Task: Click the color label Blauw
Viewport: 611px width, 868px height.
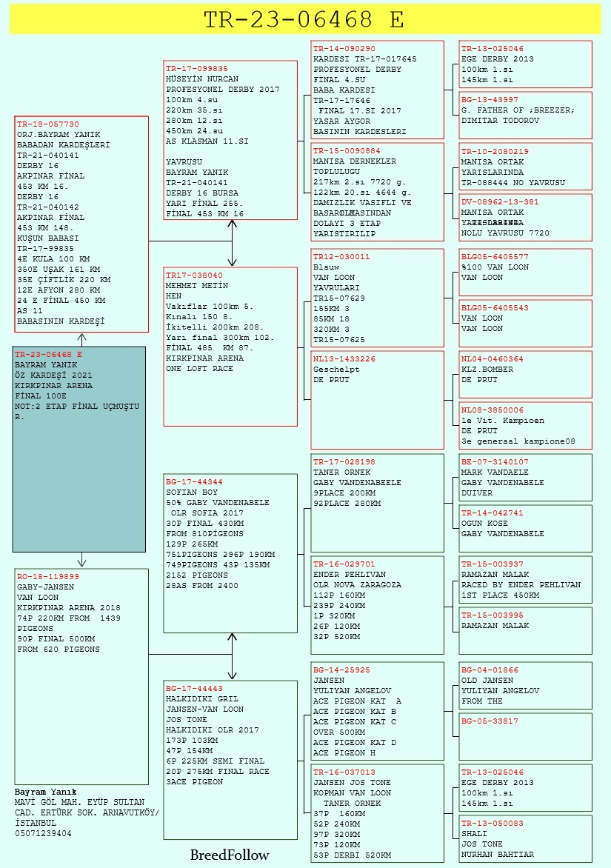Action: (x=327, y=267)
